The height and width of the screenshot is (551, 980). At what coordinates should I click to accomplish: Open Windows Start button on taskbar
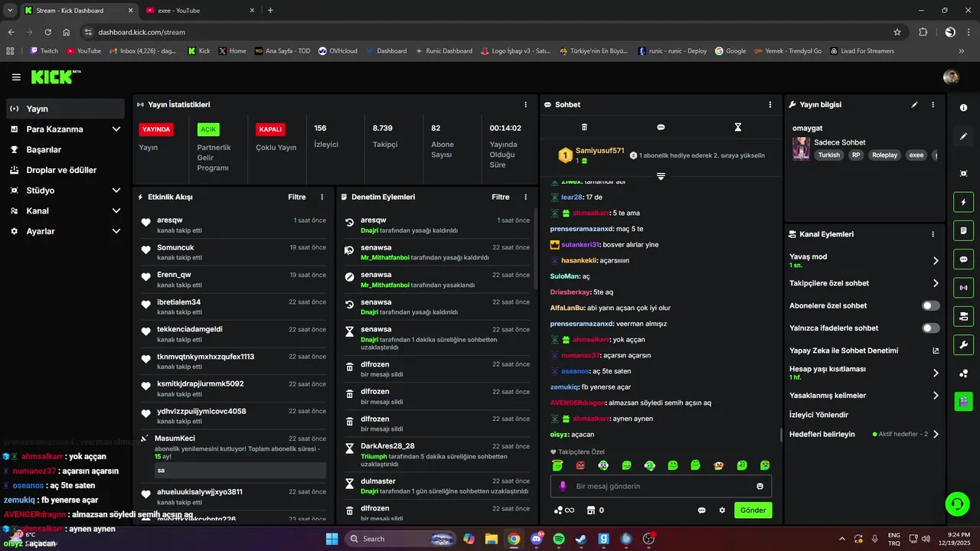332,539
